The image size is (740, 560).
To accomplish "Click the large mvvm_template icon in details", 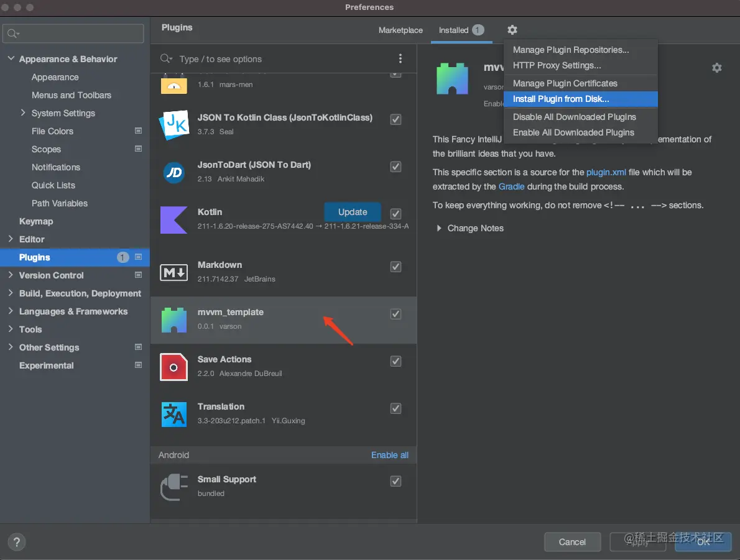I will [x=452, y=78].
